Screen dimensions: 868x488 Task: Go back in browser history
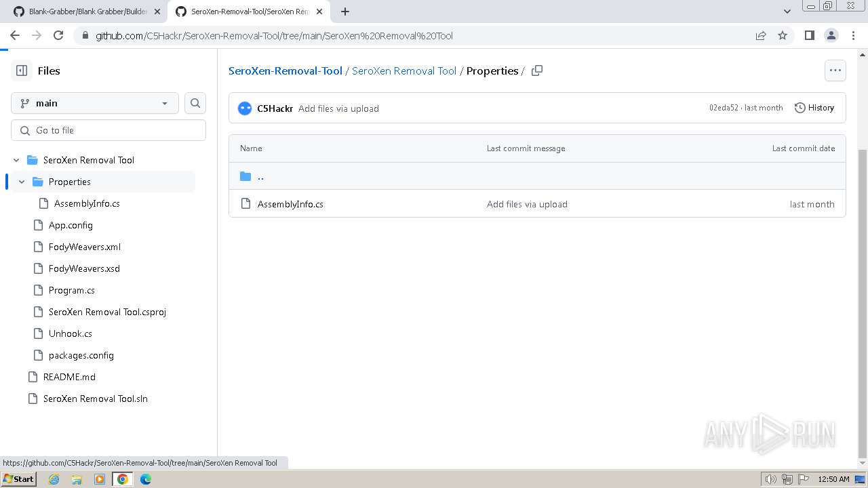pos(15,35)
